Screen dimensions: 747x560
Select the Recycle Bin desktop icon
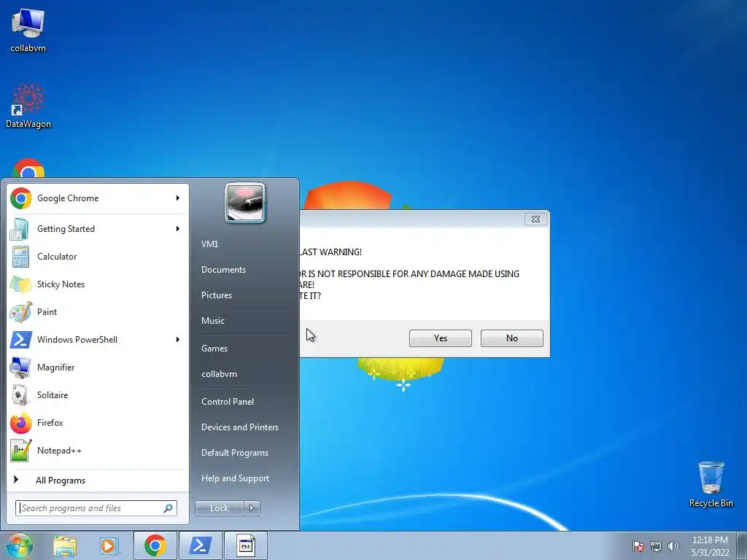pyautogui.click(x=711, y=485)
